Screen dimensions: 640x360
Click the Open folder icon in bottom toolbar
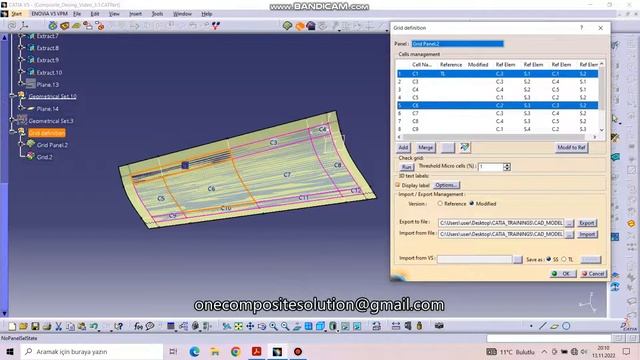pos(23,326)
